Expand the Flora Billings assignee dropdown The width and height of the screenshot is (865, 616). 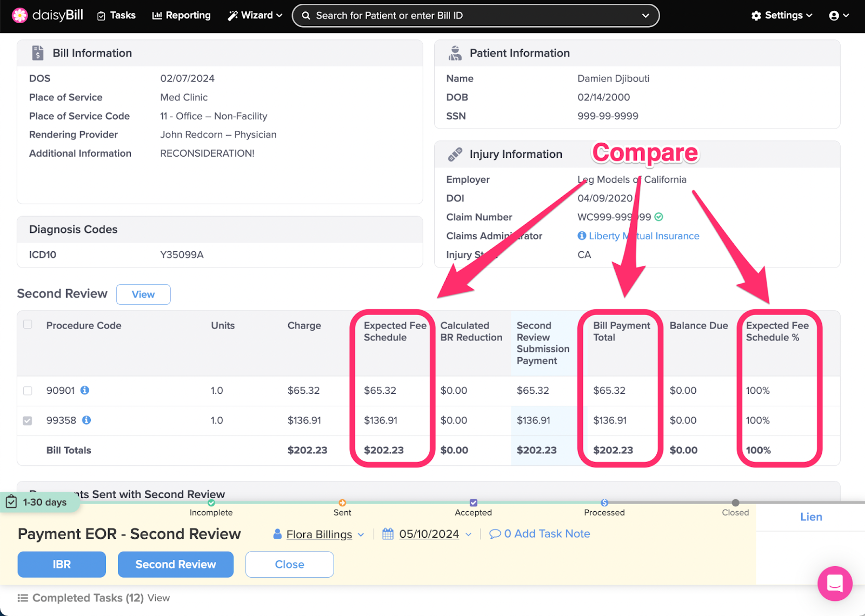click(x=361, y=534)
